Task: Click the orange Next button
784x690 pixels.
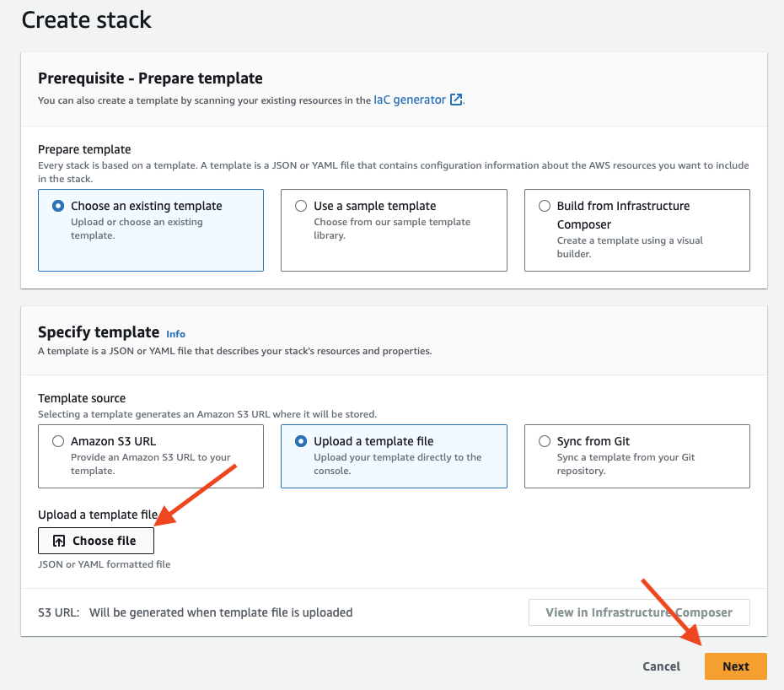Action: click(735, 666)
